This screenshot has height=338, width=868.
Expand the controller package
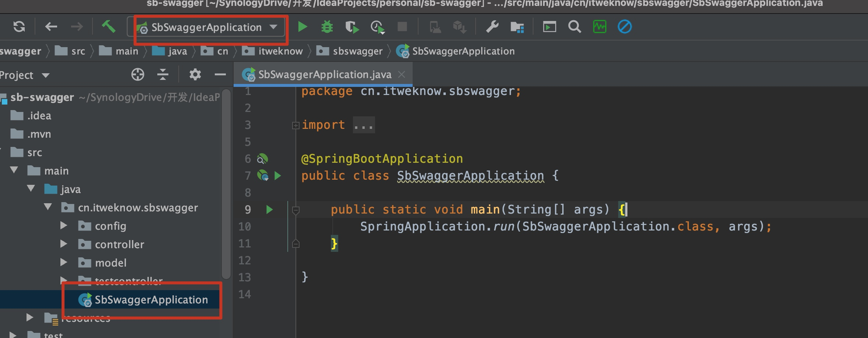64,244
